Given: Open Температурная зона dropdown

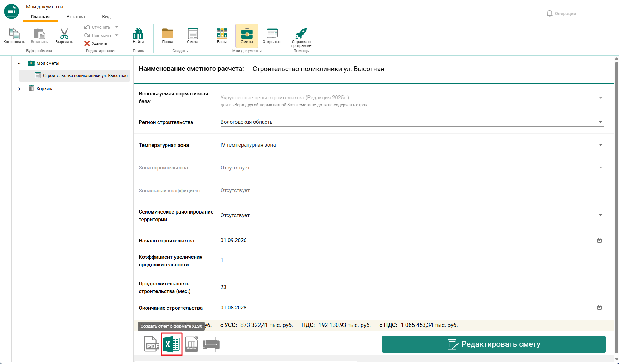Looking at the screenshot, I should [601, 145].
